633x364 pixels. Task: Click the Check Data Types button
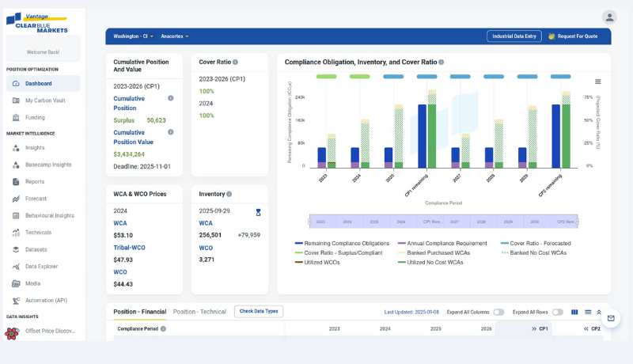259,312
